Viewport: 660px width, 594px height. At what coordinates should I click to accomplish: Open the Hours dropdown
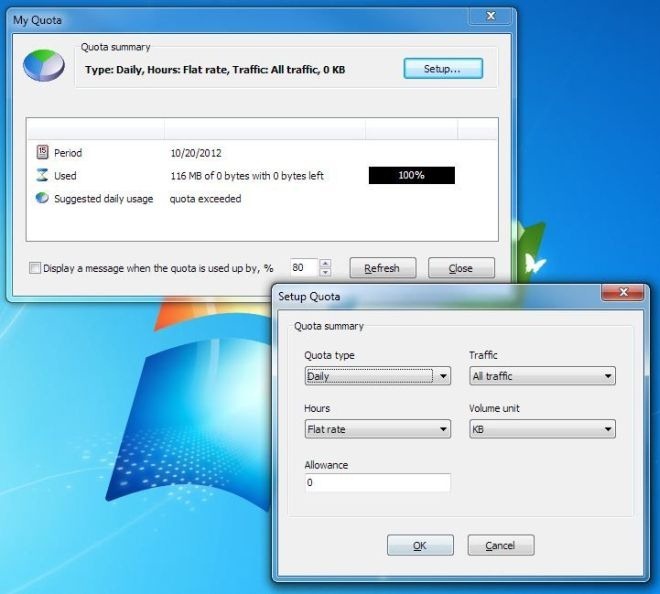(378, 429)
